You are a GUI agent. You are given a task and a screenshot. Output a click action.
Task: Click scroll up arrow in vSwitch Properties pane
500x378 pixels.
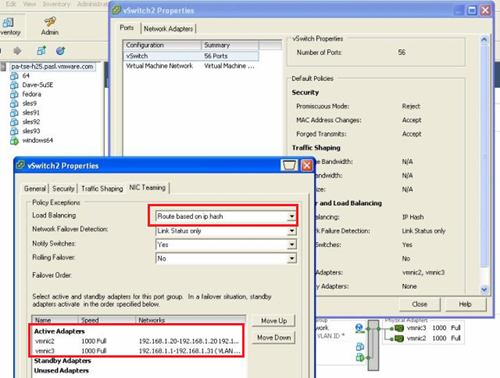484,40
